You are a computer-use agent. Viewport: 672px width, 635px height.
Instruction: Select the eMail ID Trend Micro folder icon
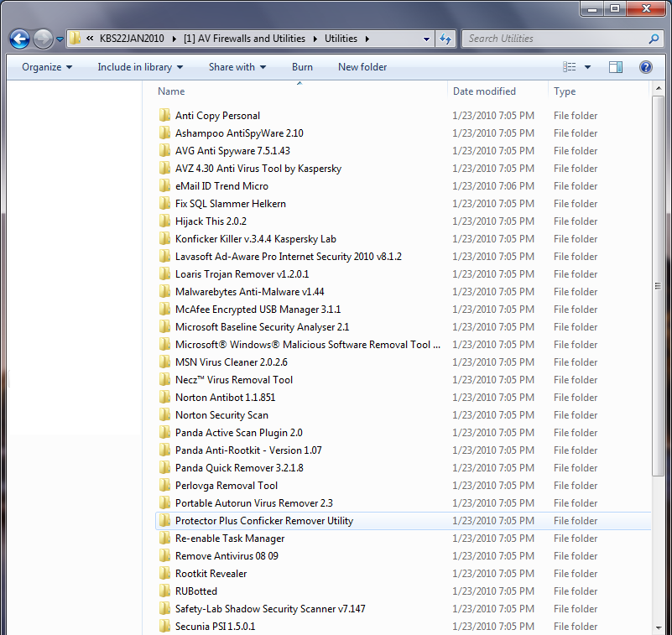coord(164,185)
